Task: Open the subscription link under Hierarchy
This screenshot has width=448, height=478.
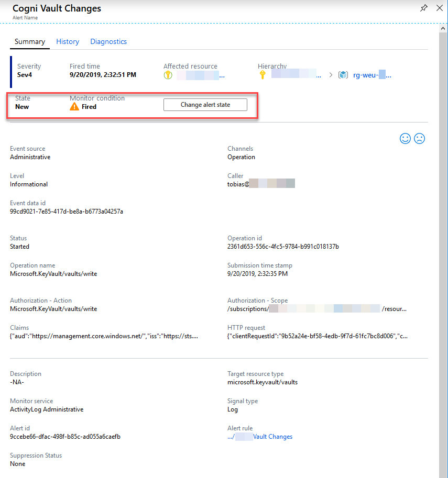Action: click(297, 75)
